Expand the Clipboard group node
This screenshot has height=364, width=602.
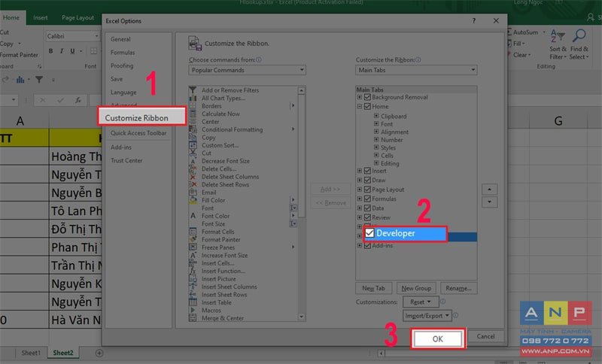point(376,116)
